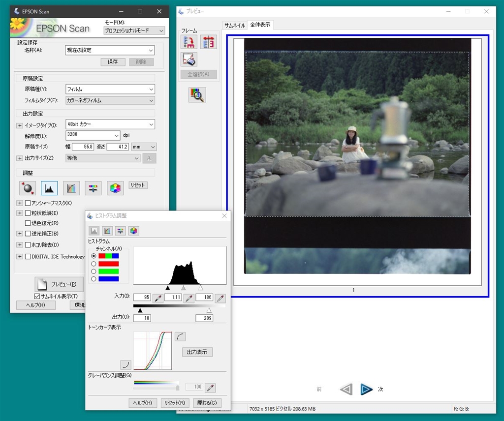The image size is (504, 421).
Task: Enable 逆光補正 checkbox
Action: [x=28, y=234]
